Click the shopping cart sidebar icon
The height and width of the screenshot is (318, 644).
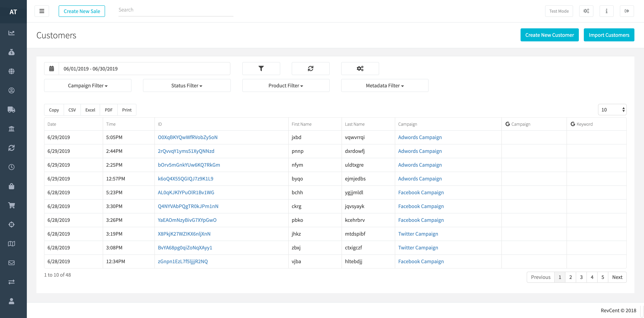point(11,205)
